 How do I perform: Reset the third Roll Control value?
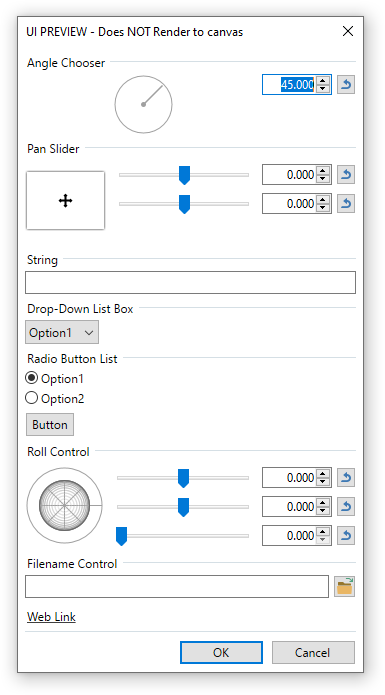click(346, 535)
